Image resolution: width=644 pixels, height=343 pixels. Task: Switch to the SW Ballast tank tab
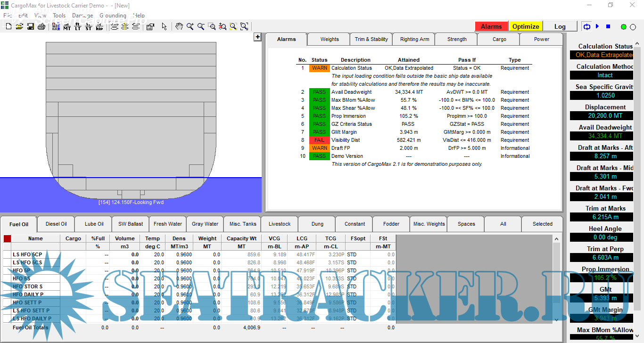[x=130, y=224]
